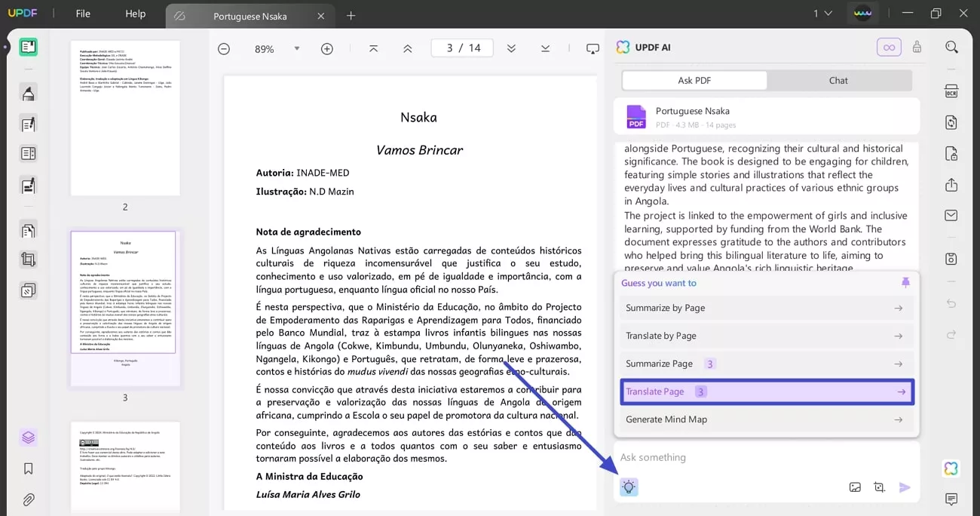Switch to the Portuguese Nsaka tab
The height and width of the screenshot is (516, 980).
[250, 16]
